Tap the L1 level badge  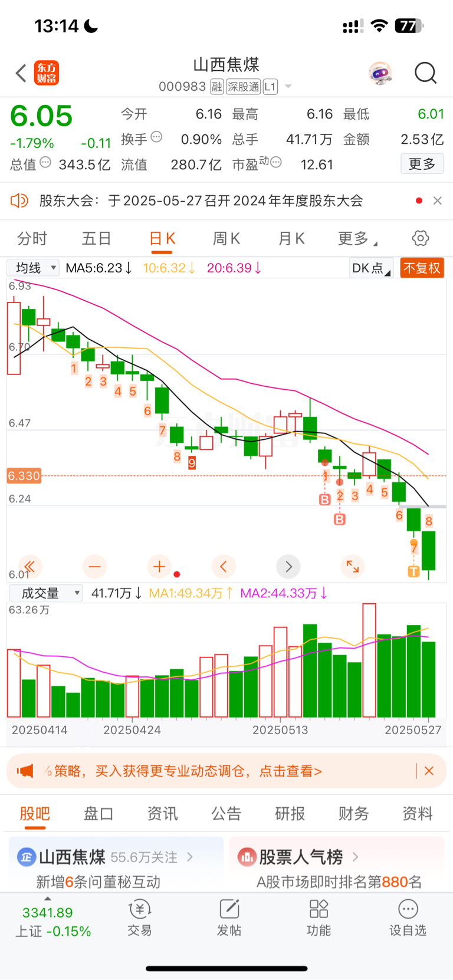click(x=270, y=87)
